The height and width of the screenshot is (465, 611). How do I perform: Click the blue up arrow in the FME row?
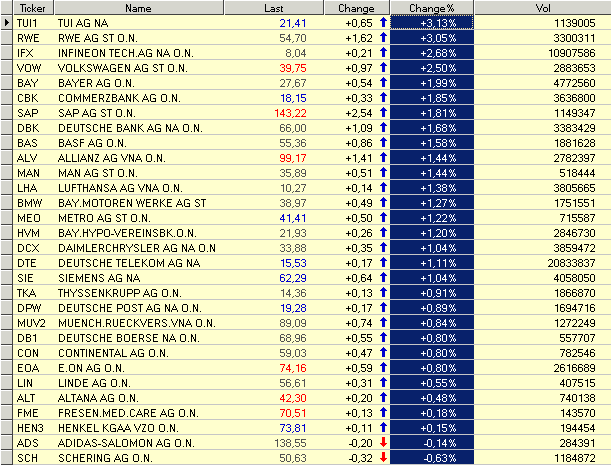383,412
